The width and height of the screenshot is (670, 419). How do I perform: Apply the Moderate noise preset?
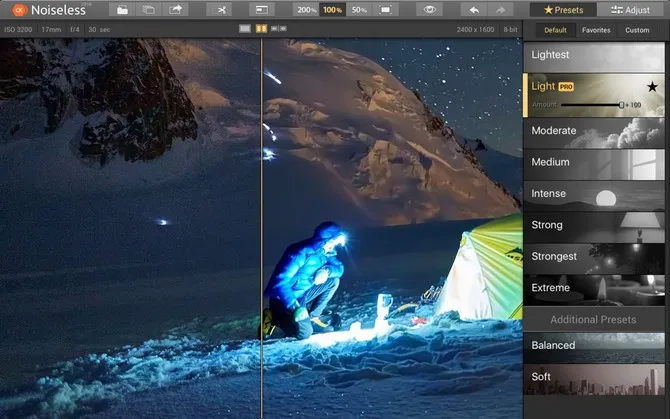tap(595, 131)
